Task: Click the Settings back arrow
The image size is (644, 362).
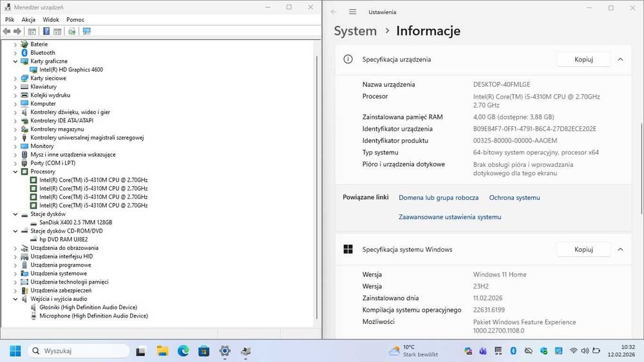Action: pyautogui.click(x=334, y=12)
